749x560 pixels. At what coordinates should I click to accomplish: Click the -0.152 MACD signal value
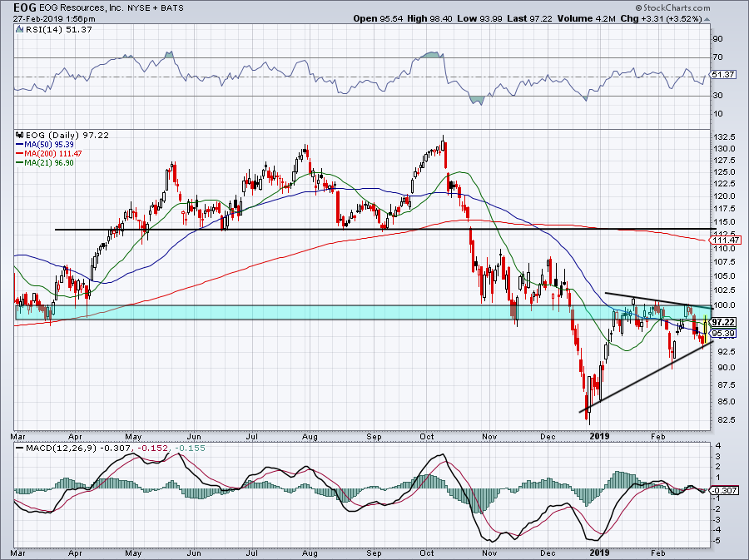[x=154, y=448]
